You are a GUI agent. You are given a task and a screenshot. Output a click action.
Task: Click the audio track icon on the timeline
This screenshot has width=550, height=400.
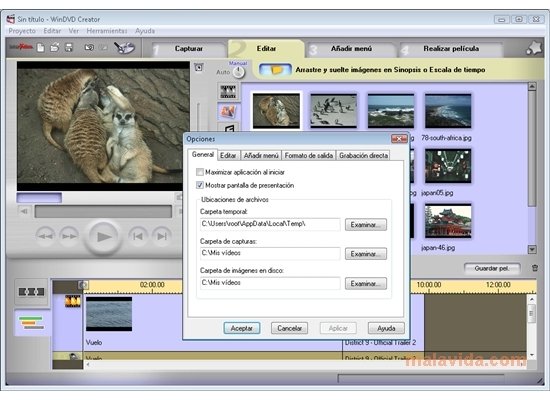(73, 356)
